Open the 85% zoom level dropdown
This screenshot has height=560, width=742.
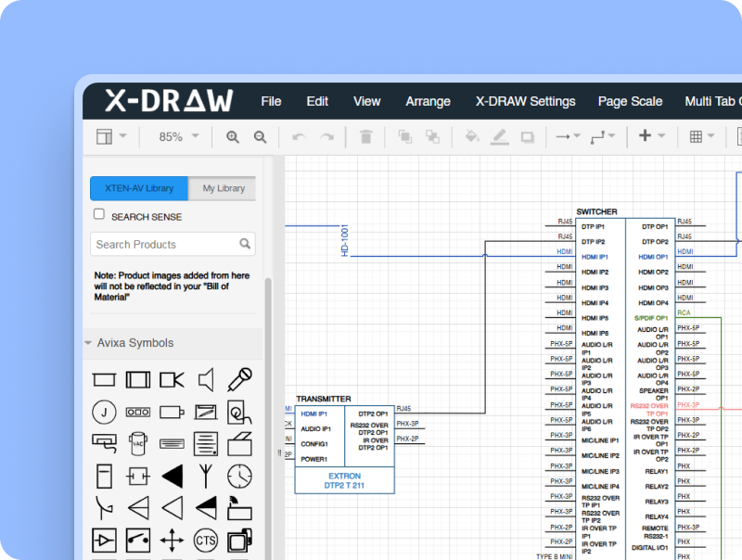point(178,136)
